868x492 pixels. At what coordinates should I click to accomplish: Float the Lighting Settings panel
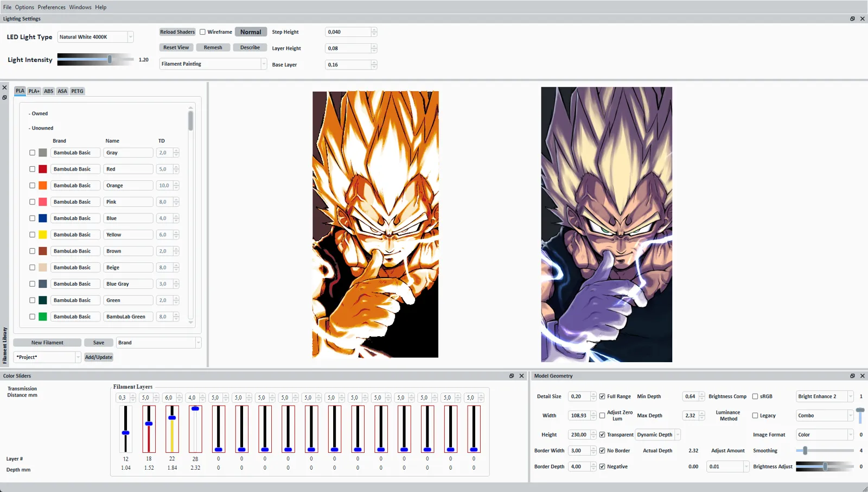click(852, 18)
